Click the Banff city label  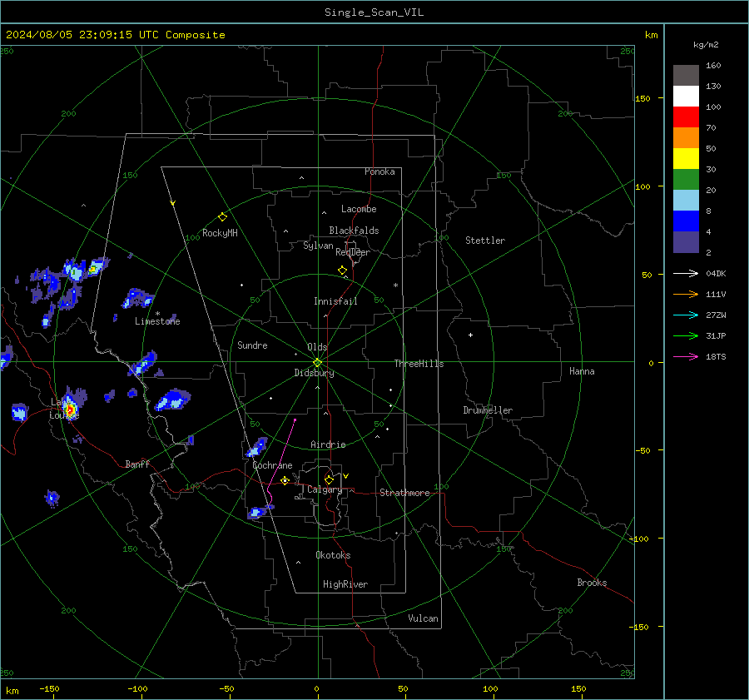(x=137, y=464)
